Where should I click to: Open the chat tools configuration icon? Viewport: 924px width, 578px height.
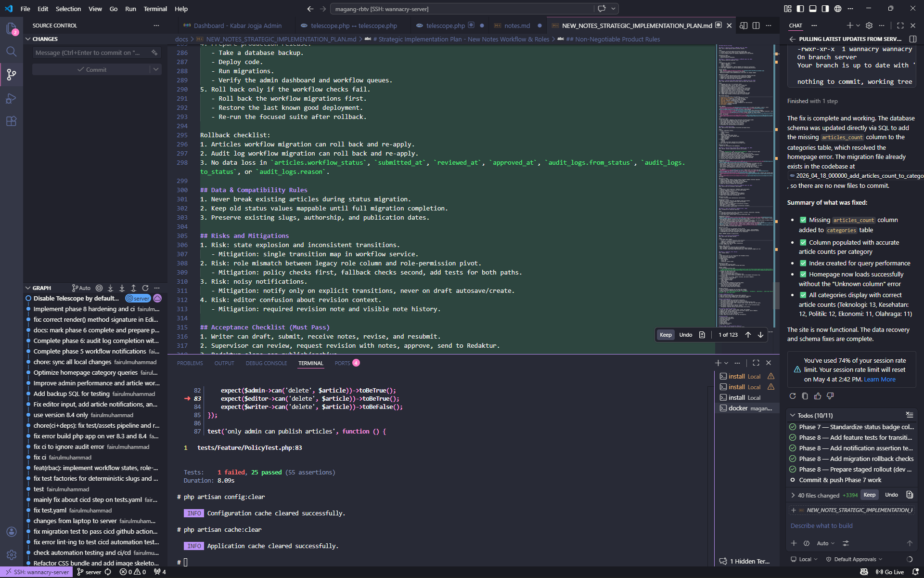click(x=846, y=543)
